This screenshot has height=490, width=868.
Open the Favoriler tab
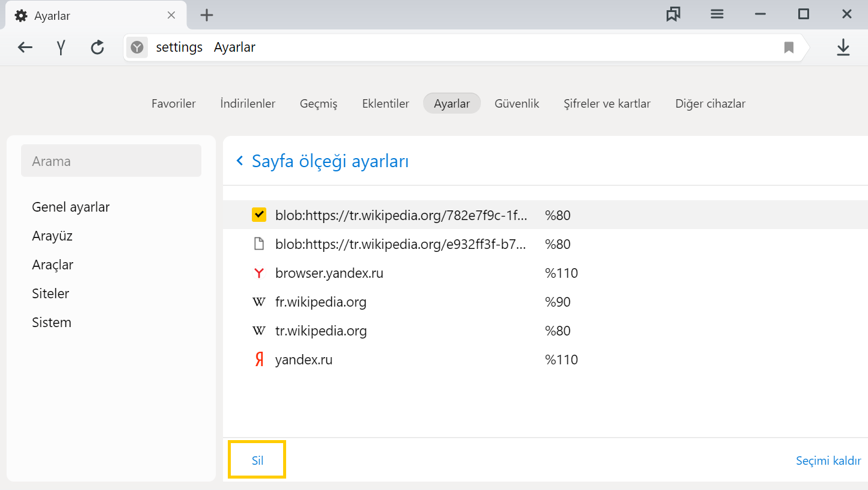click(x=174, y=103)
